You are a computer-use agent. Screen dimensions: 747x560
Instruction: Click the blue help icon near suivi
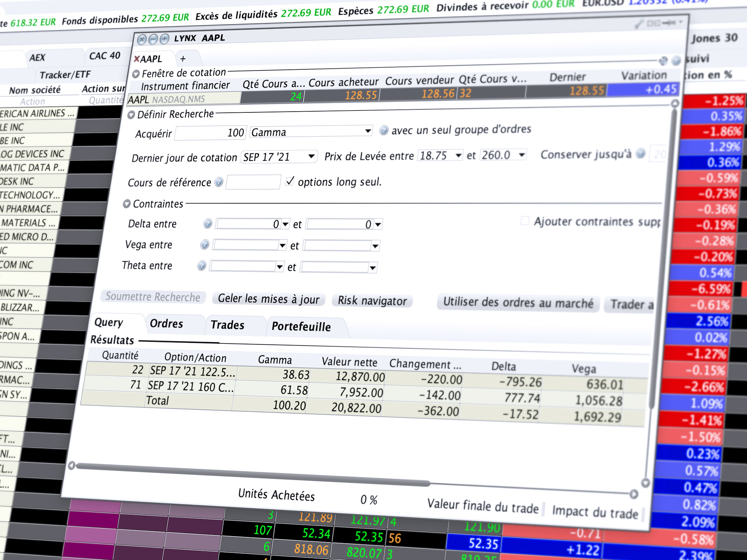pyautogui.click(x=676, y=60)
